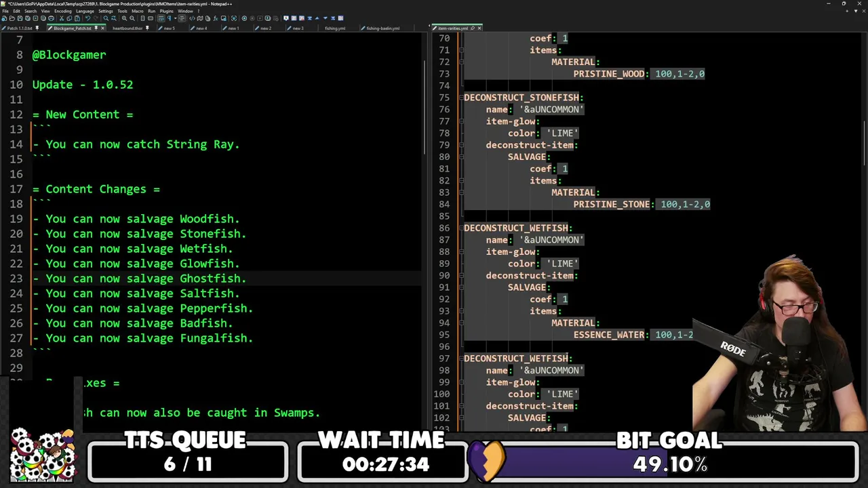
Task: Open the Edit menu
Action: click(x=16, y=11)
